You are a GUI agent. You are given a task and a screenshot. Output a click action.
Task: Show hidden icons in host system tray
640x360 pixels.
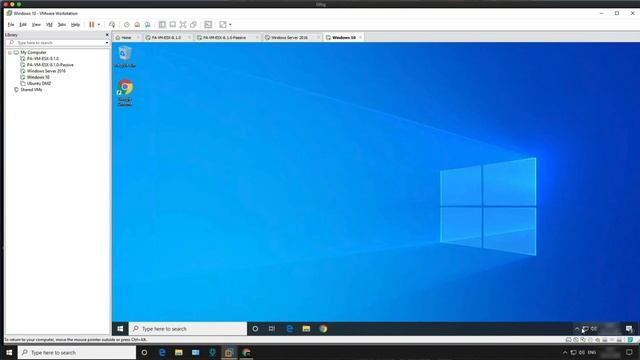tap(565, 352)
